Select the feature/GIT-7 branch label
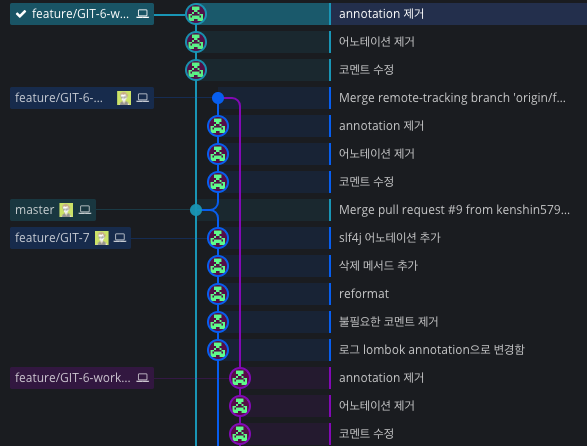587x446 pixels. 70,238
